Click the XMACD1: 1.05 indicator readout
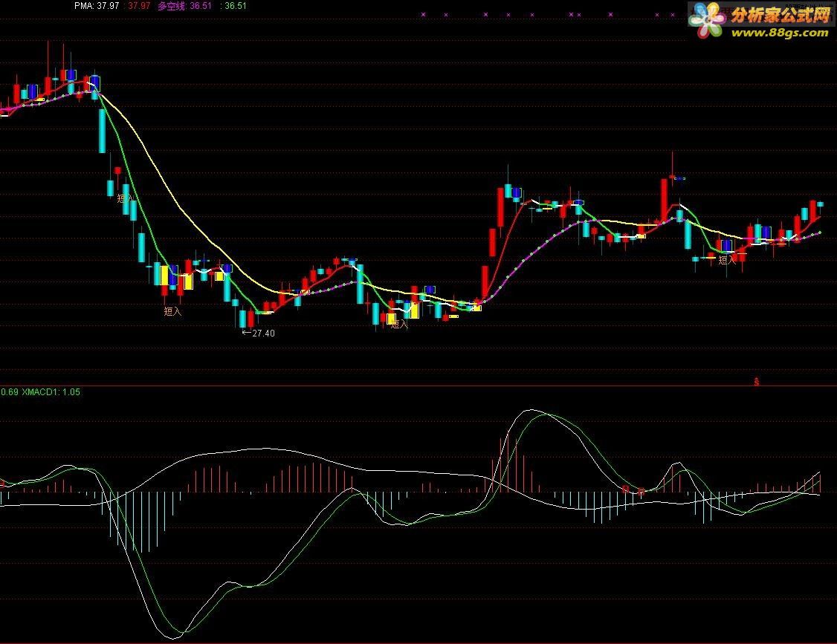This screenshot has width=837, height=644. tap(51, 391)
